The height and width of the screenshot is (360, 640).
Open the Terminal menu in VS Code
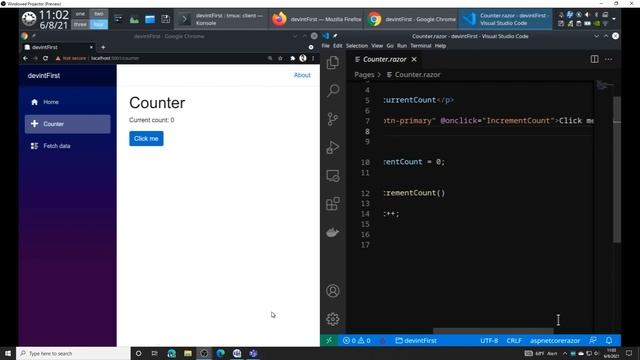[421, 46]
